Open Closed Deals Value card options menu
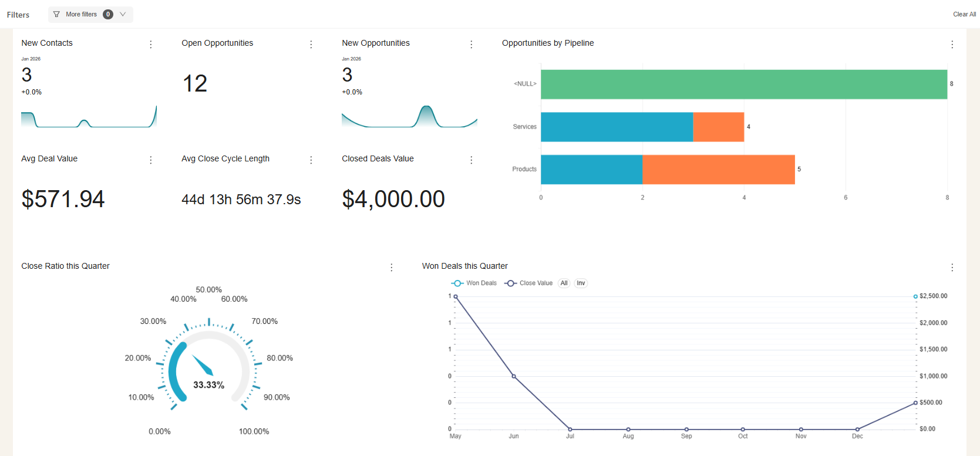Screen dimensions: 980x456 [x=472, y=160]
